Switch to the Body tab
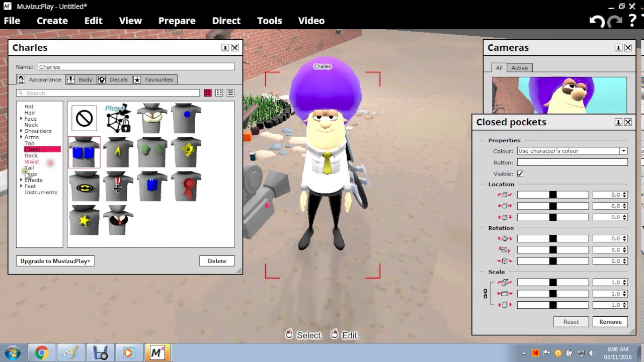 80,79
